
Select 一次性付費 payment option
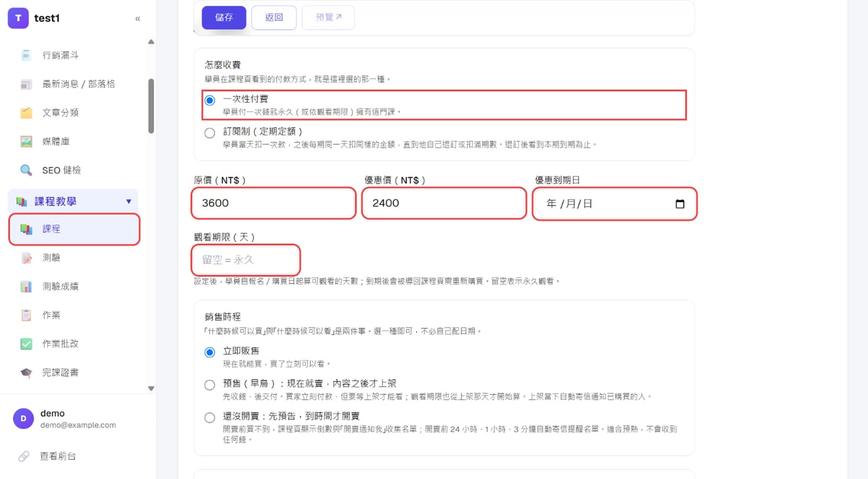[x=209, y=101]
